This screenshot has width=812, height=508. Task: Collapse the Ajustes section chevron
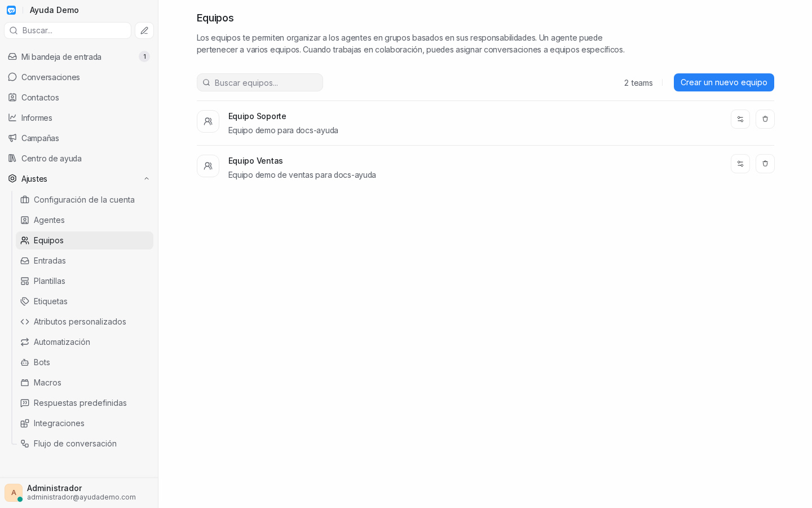tap(147, 179)
